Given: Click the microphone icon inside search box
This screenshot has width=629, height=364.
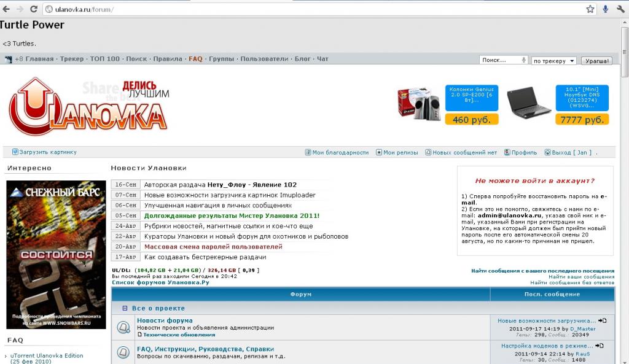Looking at the screenshot, I should click(523, 60).
